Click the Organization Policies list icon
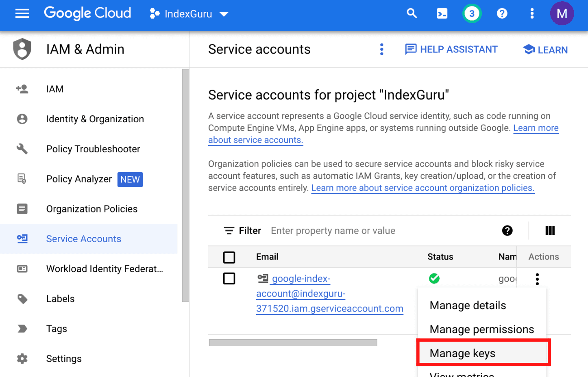Screen dimensions: 588x377 coord(22,209)
